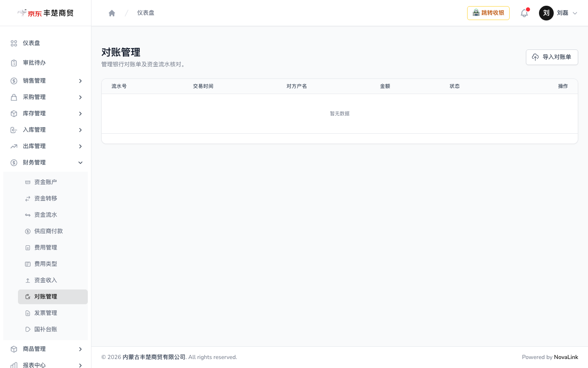
Task: Click the 出库管理 trend icon
Action: pos(14,146)
